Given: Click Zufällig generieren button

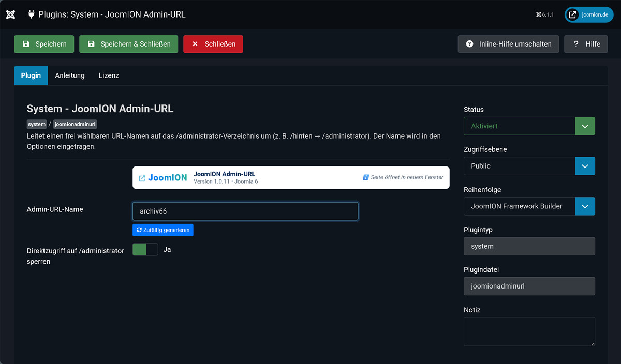Looking at the screenshot, I should (163, 230).
